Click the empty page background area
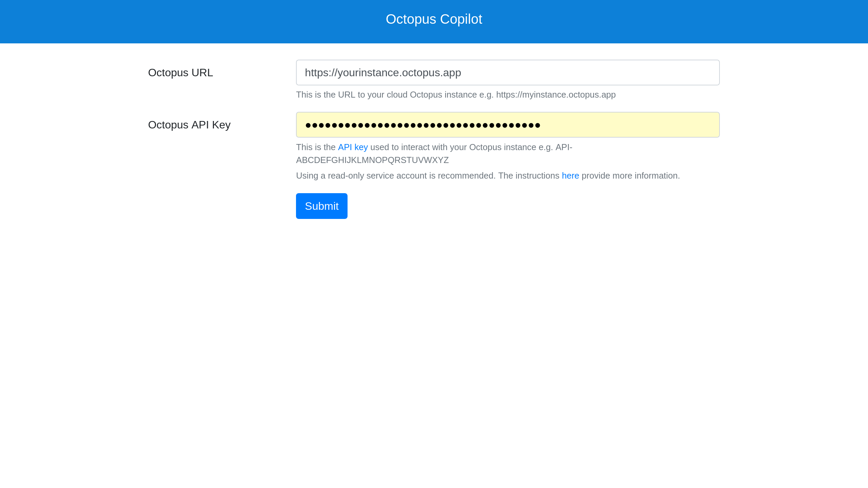The image size is (868, 488). [x=434, y=339]
